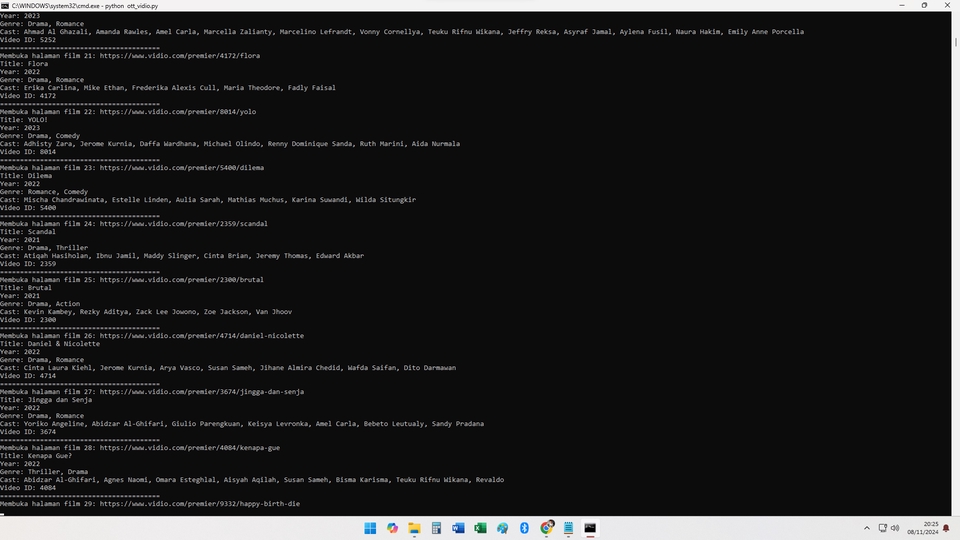Close the cmd.exe window
The height and width of the screenshot is (540, 960).
tap(947, 6)
